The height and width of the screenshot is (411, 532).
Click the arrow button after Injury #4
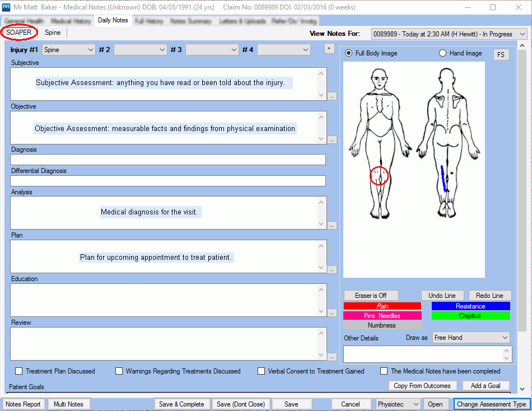[x=329, y=49]
